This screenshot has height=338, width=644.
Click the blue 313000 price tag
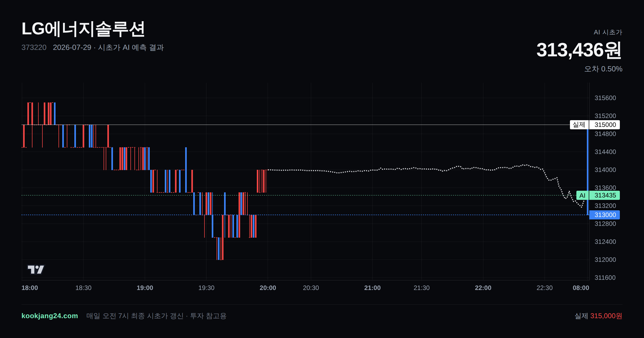(605, 215)
